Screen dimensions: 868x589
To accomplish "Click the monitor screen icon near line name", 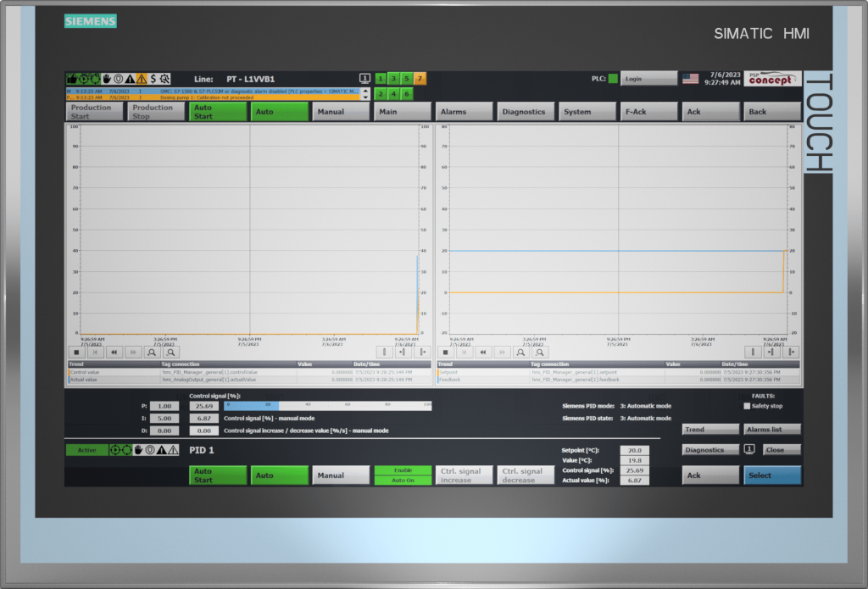I will [364, 79].
